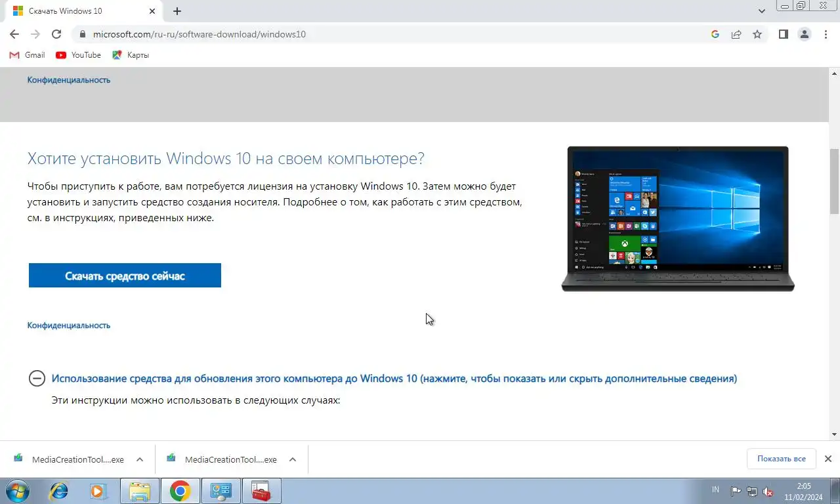840x504 pixels.
Task: Open Action Center flag icon
Action: coord(736,491)
